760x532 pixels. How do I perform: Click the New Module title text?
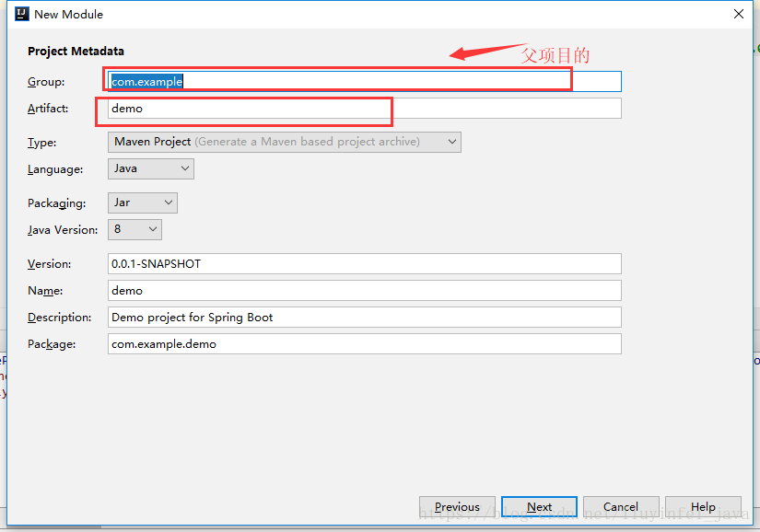click(69, 15)
